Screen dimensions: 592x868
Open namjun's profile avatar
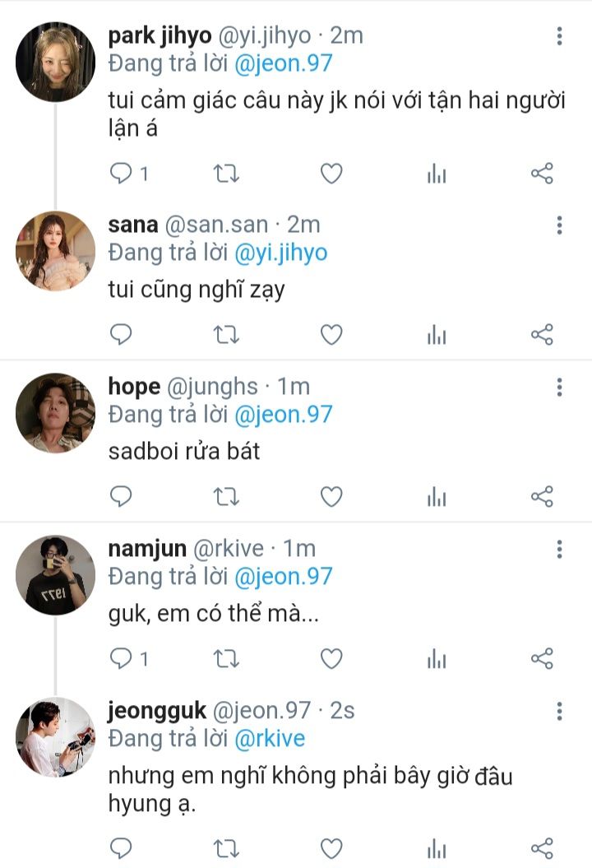tap(55, 575)
